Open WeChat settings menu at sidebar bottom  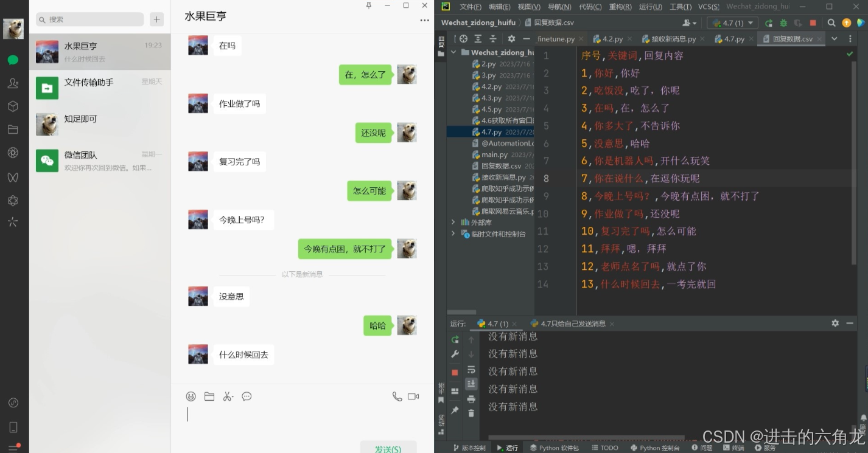13,447
